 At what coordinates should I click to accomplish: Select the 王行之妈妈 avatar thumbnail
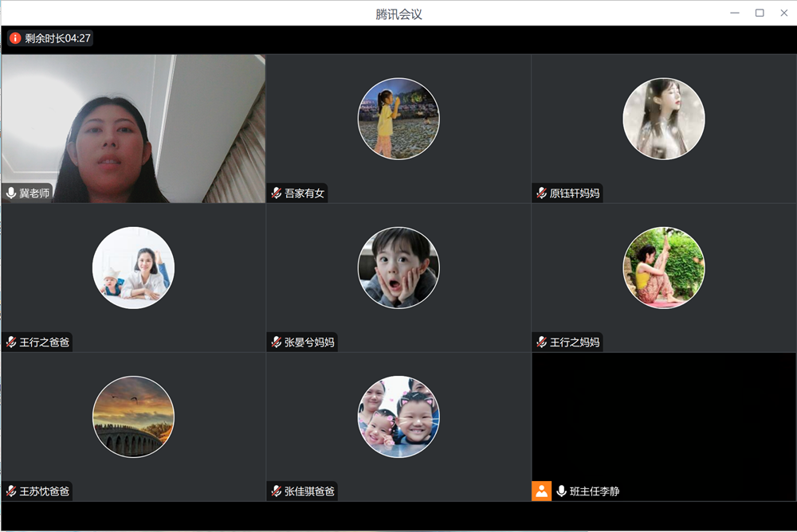click(x=664, y=268)
